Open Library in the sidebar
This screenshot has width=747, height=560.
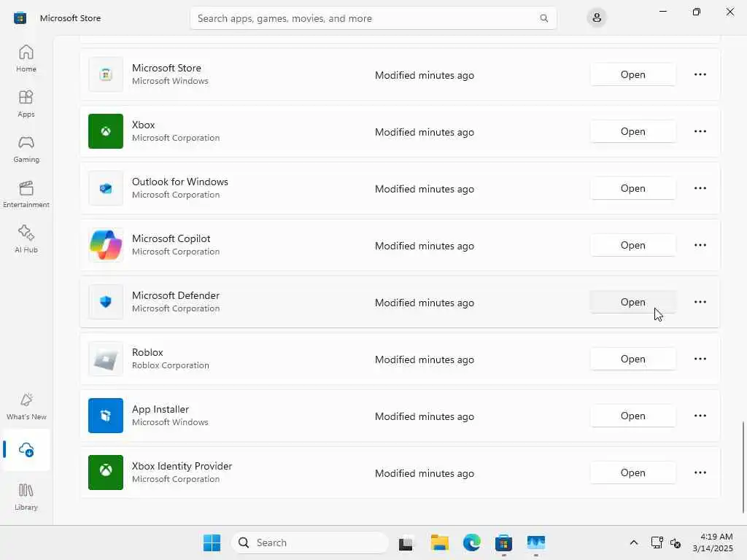(26, 497)
